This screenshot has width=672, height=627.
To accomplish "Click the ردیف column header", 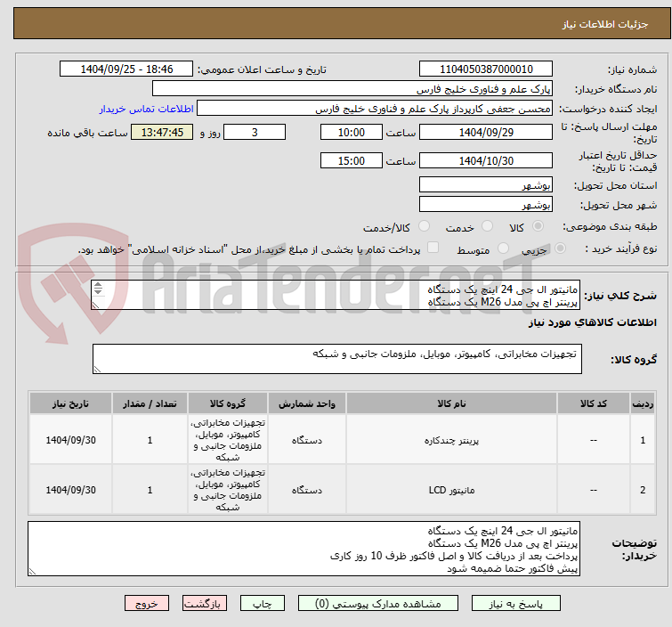I will pyautogui.click(x=643, y=403).
